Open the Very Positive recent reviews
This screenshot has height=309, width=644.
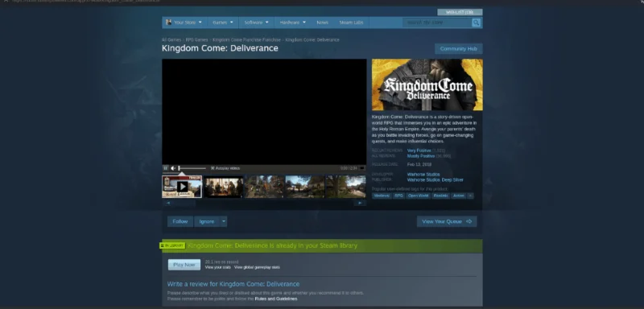coord(419,150)
